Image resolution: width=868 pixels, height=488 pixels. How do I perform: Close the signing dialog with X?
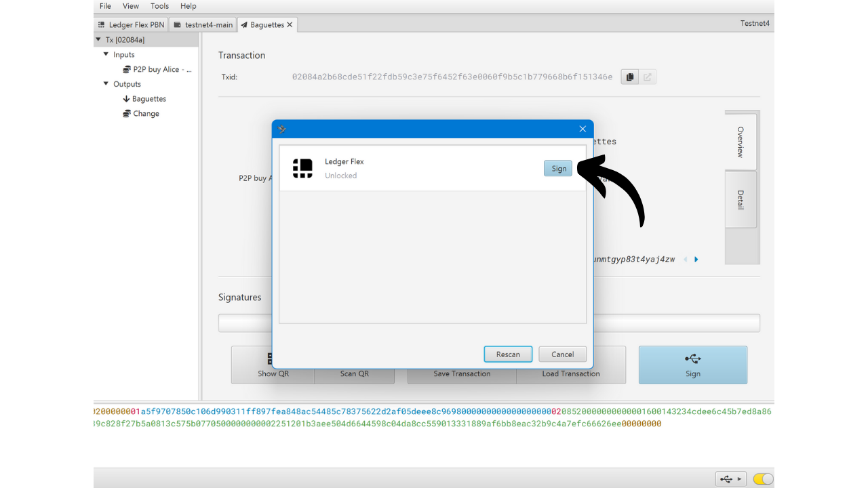(582, 129)
